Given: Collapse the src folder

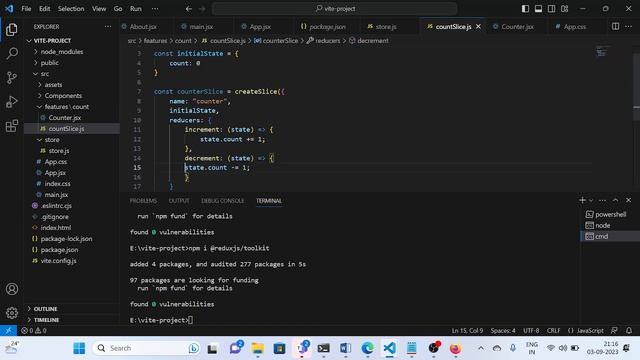Looking at the screenshot, I should (45, 74).
